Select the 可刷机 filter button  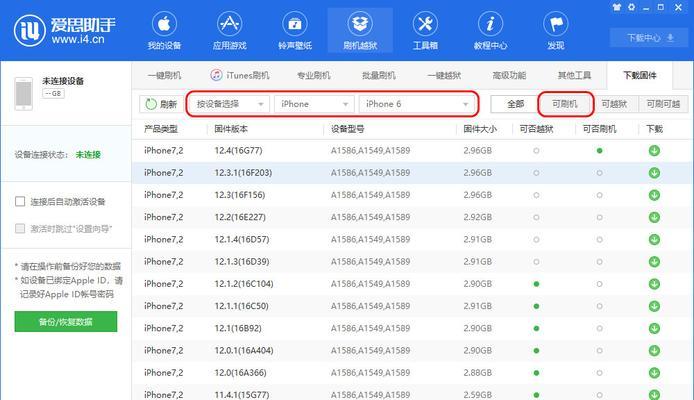coord(565,104)
